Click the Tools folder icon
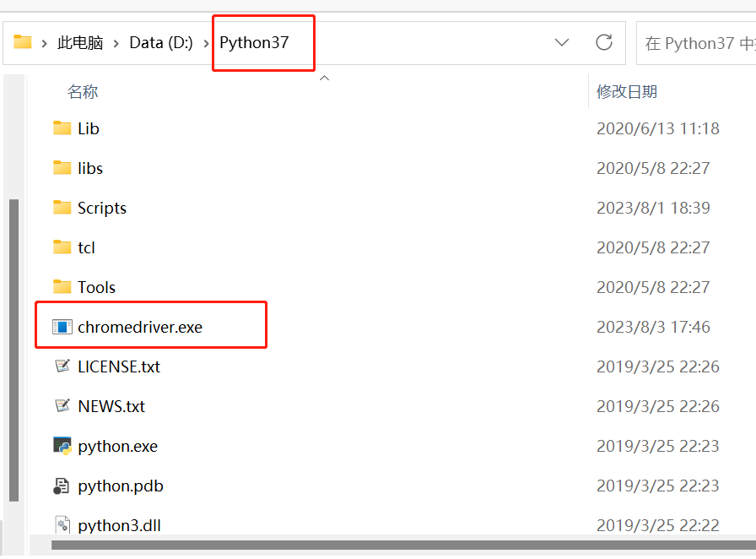The image size is (756, 559). point(62,287)
